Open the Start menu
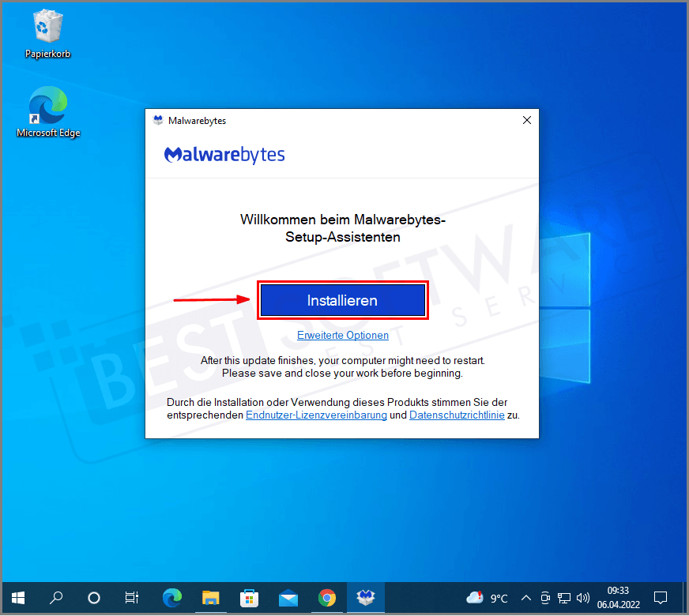The height and width of the screenshot is (616, 689). click(x=17, y=598)
